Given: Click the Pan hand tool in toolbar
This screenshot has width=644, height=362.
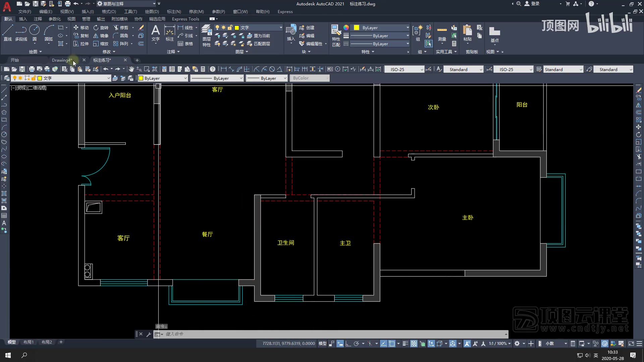Looking at the screenshot, I should 131,69.
